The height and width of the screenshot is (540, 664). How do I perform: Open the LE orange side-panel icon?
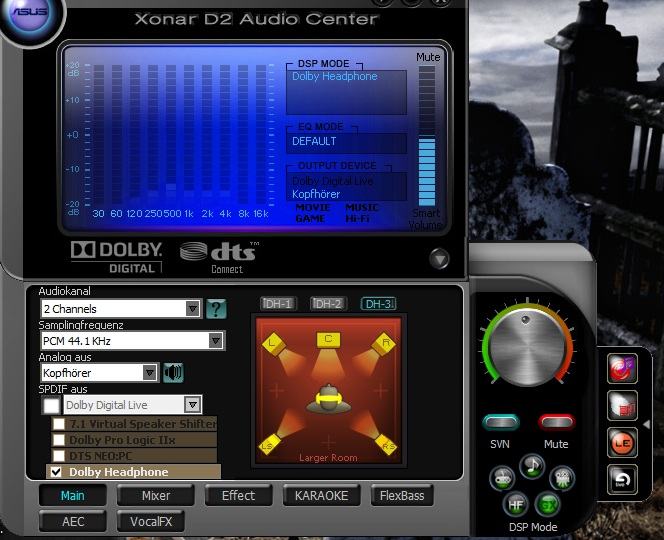(622, 443)
